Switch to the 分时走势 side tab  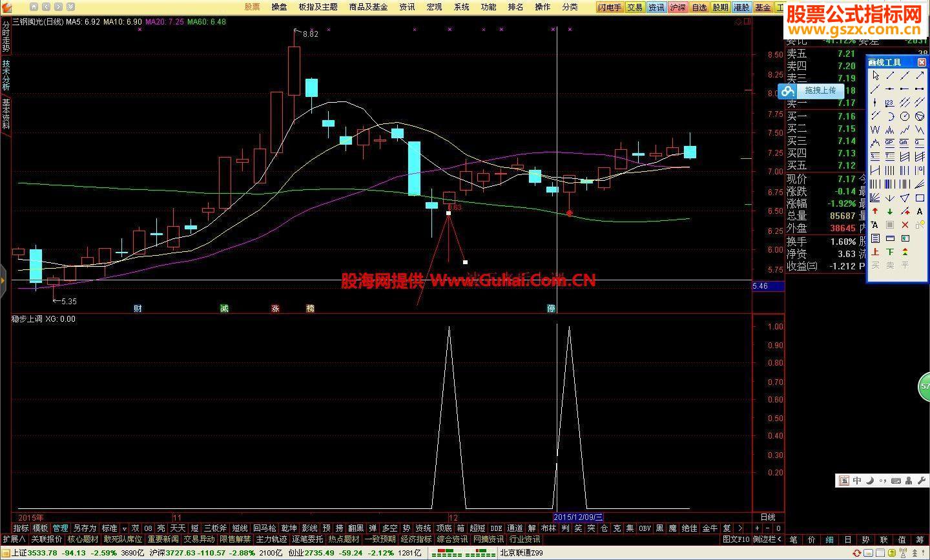point(6,37)
